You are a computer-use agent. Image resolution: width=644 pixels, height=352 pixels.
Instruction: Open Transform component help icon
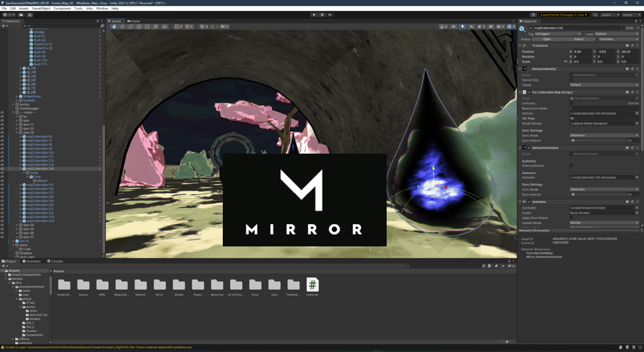click(627, 45)
